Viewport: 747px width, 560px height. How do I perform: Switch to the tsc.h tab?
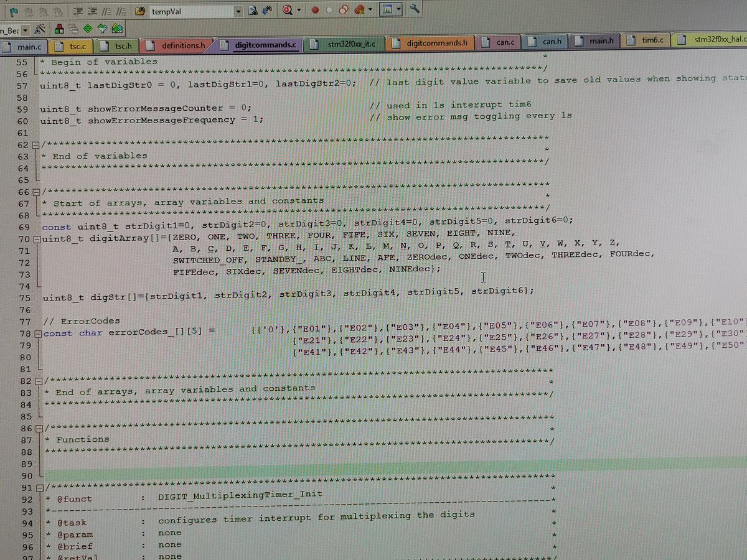pos(118,46)
